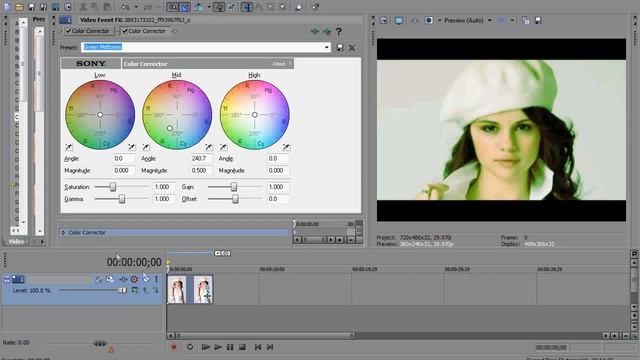Viewport: 640px width, 360px height.
Task: Open the Preview (Auto) quality dropdown
Action: click(489, 20)
